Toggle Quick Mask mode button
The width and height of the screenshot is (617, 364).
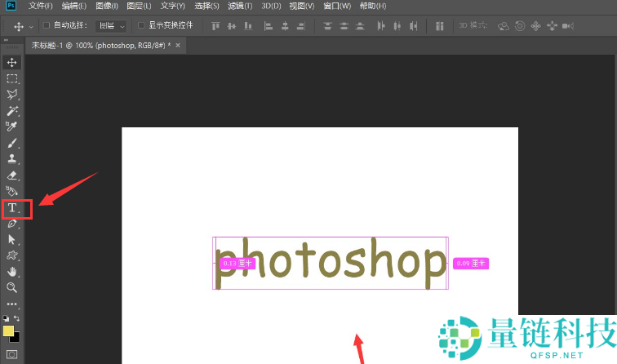point(11,355)
